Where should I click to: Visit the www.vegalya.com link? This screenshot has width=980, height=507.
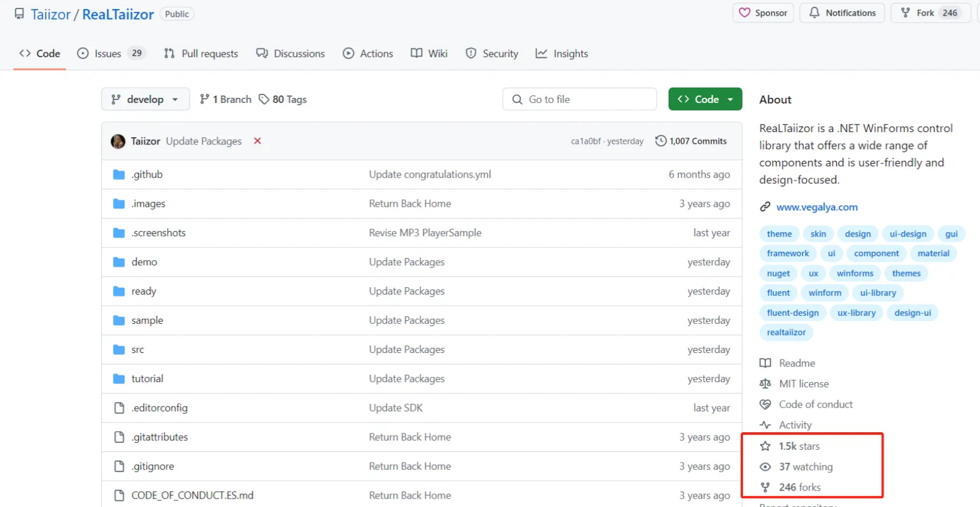816,207
